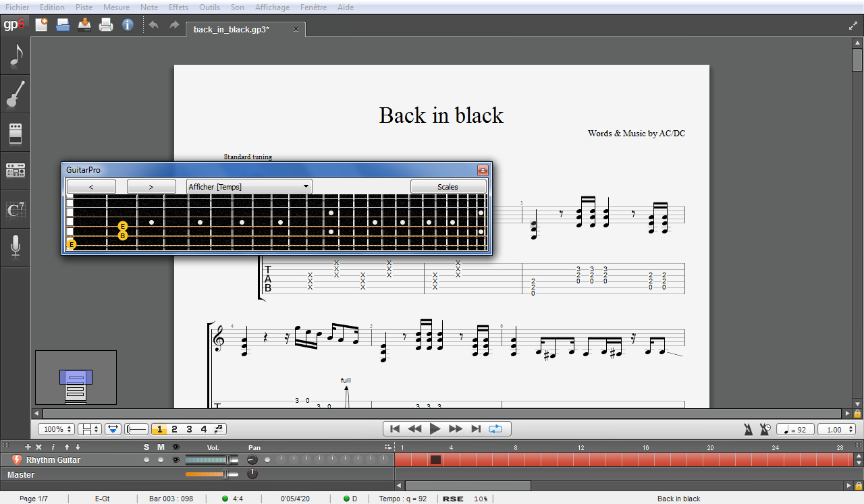Open the C7 chords panel
Image resolution: width=864 pixels, height=504 pixels.
[x=16, y=210]
